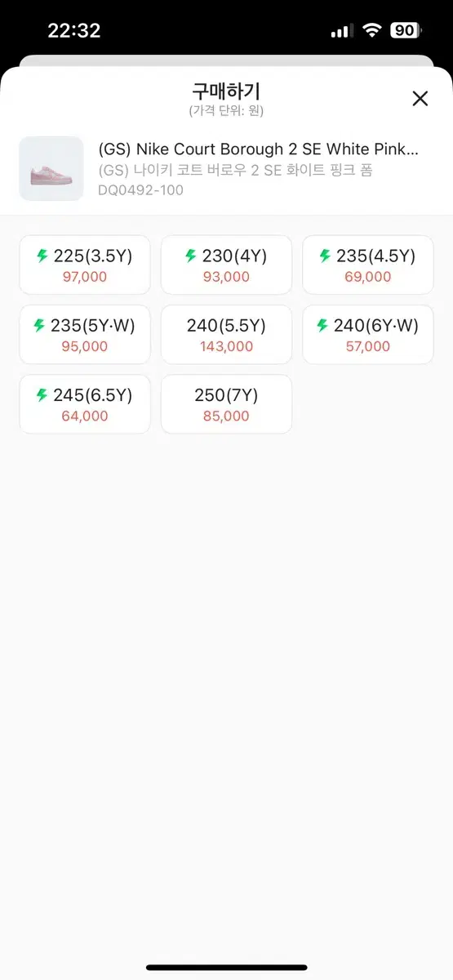The image size is (453, 980).
Task: Choose the 97,000 won price
Action: point(85,277)
